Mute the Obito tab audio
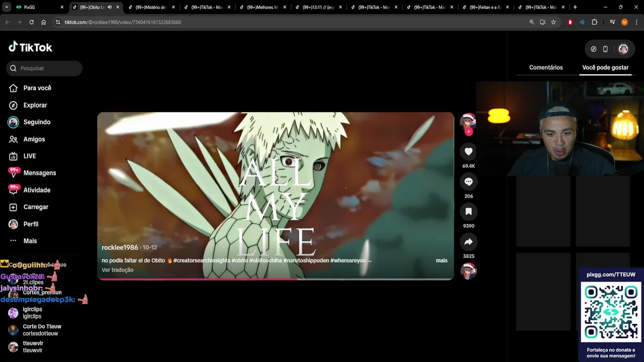644x362 pixels. pos(110,7)
